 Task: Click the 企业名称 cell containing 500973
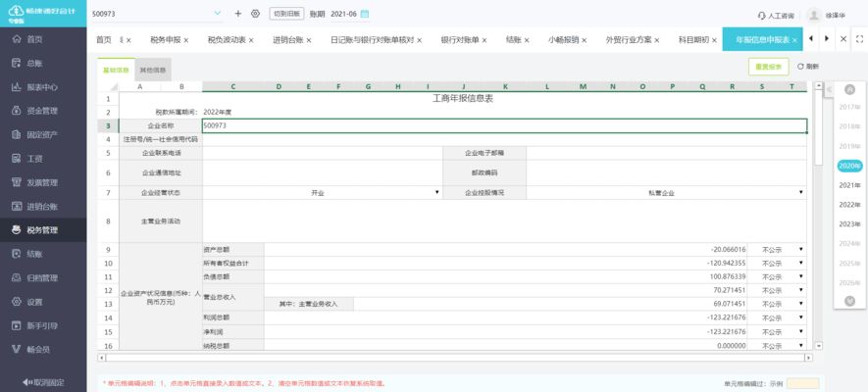point(504,125)
